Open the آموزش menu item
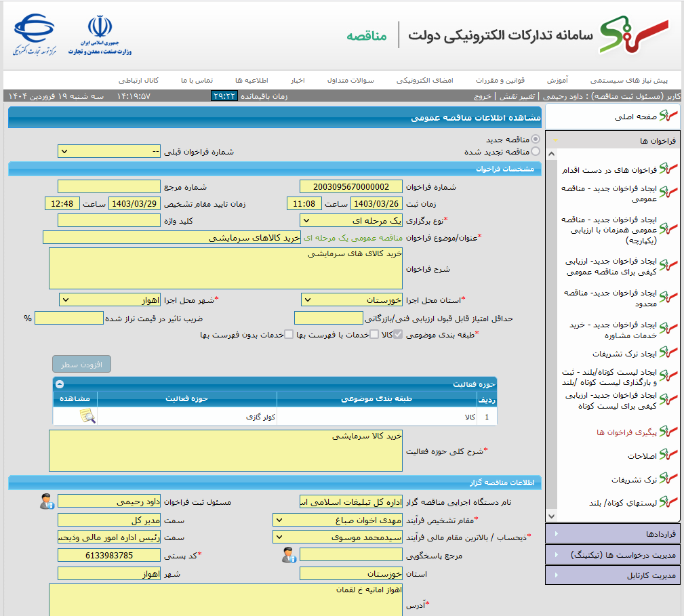 [557, 81]
